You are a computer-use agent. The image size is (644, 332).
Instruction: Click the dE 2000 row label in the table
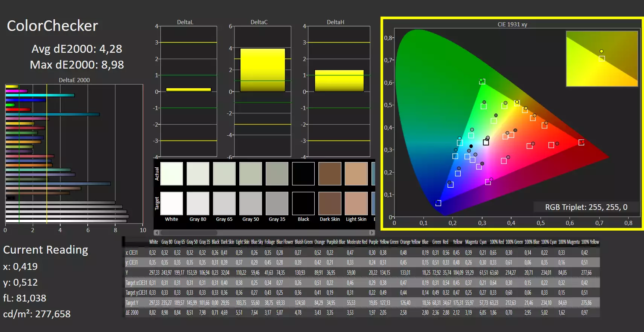tap(132, 312)
